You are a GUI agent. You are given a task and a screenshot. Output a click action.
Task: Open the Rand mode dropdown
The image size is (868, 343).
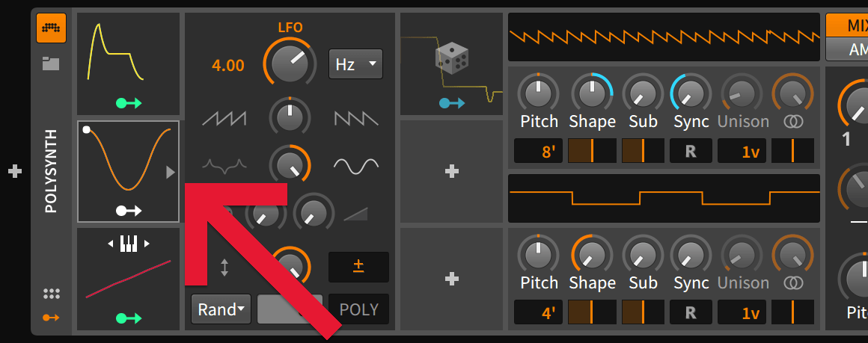click(221, 309)
